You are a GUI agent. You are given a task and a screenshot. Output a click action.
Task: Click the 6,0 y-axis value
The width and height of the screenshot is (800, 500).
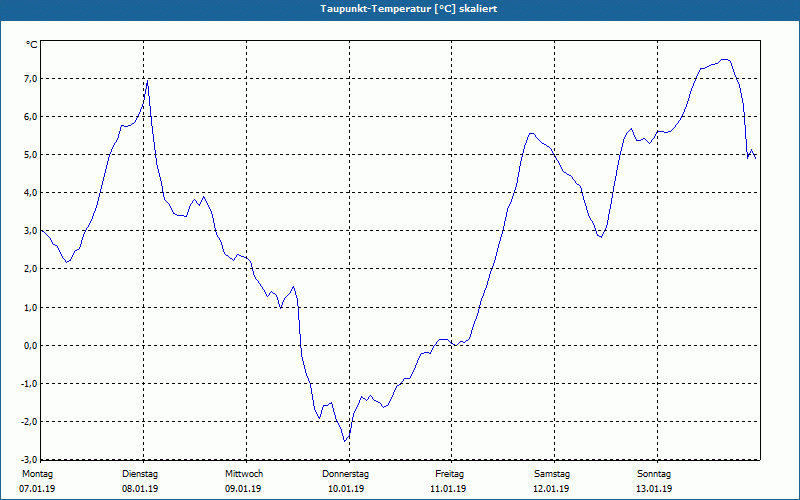click(31, 116)
